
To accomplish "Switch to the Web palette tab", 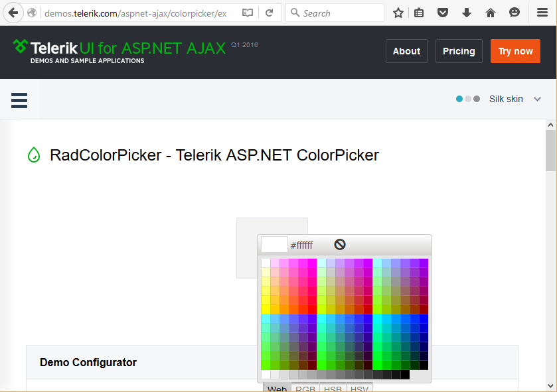I will tap(277, 387).
